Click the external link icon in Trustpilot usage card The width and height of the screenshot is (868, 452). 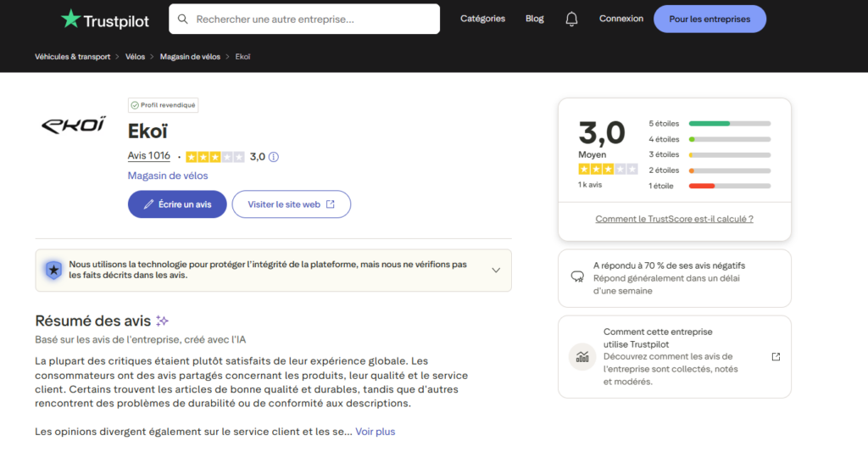(776, 357)
